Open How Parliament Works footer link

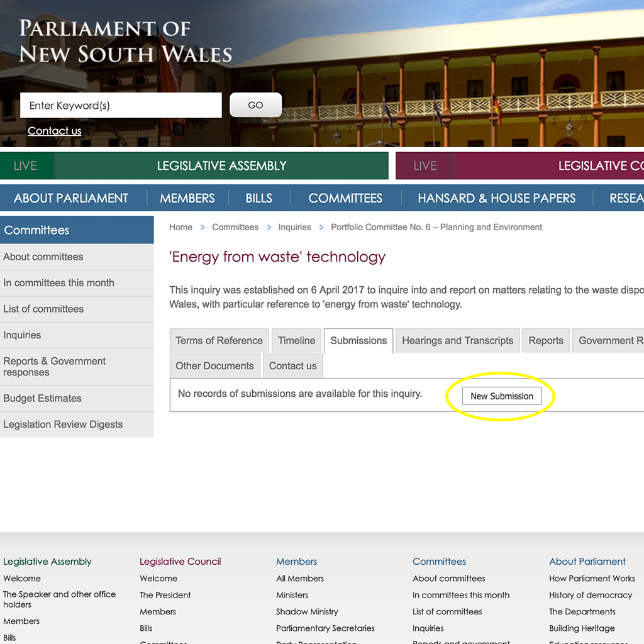tap(592, 579)
